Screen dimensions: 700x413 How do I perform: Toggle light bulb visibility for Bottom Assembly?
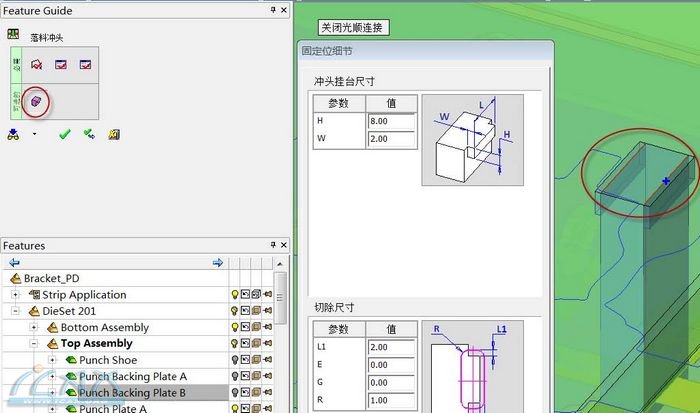coord(235,327)
